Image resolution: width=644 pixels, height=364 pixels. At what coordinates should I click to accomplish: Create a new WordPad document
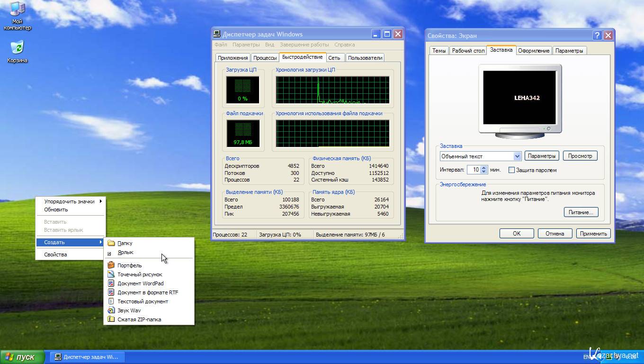tap(140, 283)
